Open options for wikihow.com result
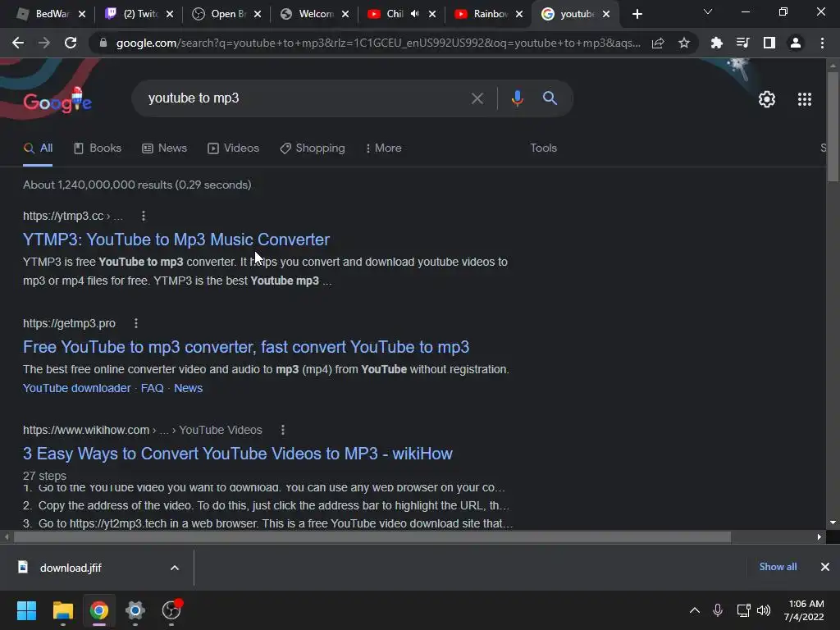Viewport: 840px width, 630px height. tap(283, 430)
